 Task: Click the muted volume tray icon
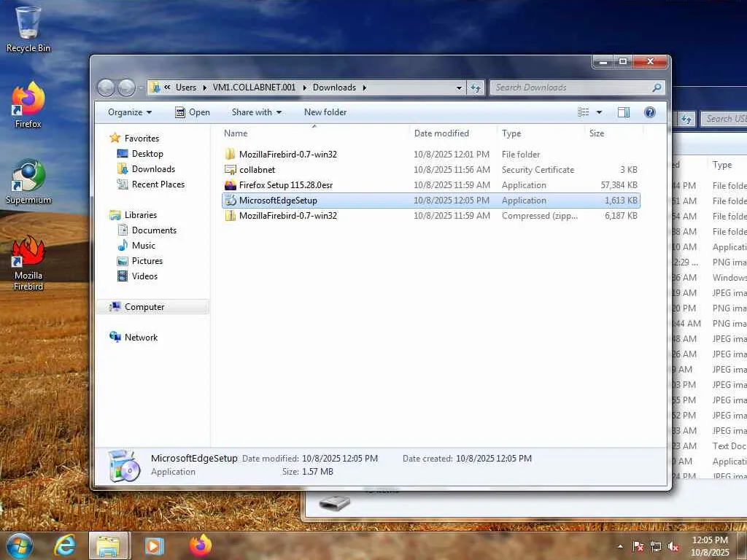pyautogui.click(x=673, y=547)
